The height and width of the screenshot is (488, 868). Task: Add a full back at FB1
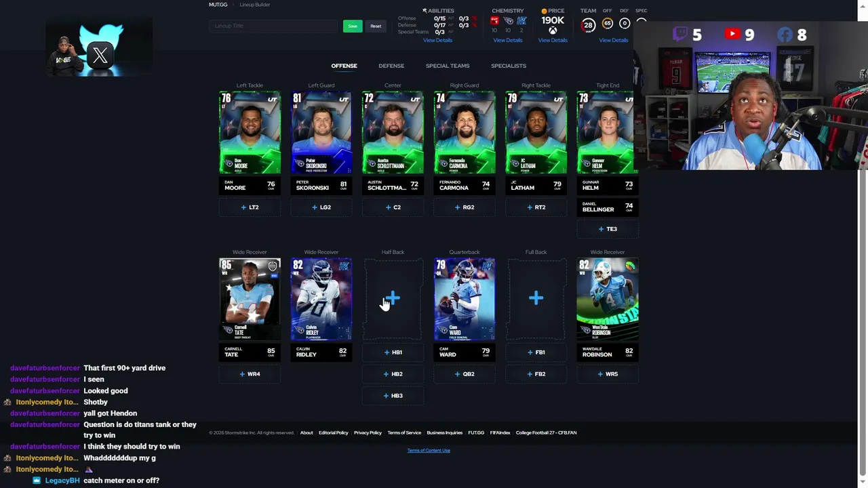pos(536,352)
